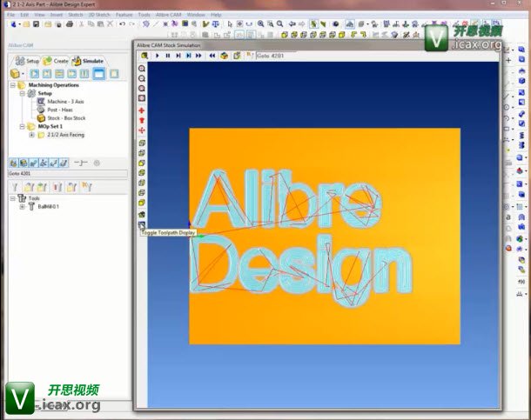The width and height of the screenshot is (531, 420).
Task: Zoom in using top magnifier in simulation sidebar
Action: (142, 69)
